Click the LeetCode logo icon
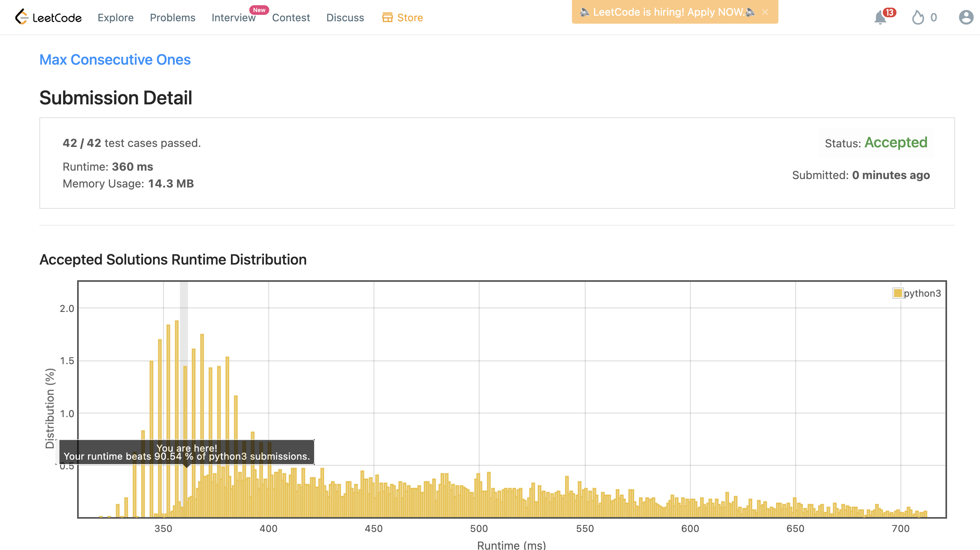The height and width of the screenshot is (550, 980). tap(22, 17)
